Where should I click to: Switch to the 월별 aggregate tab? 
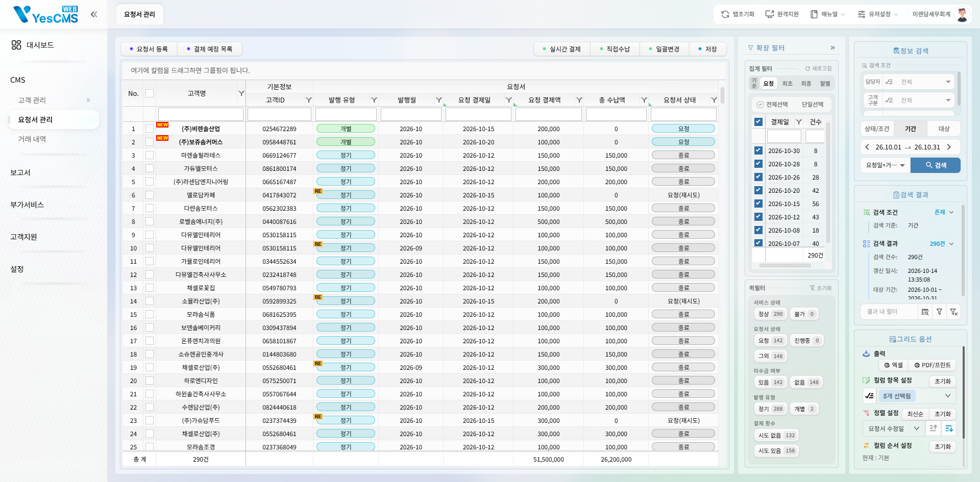click(x=825, y=84)
